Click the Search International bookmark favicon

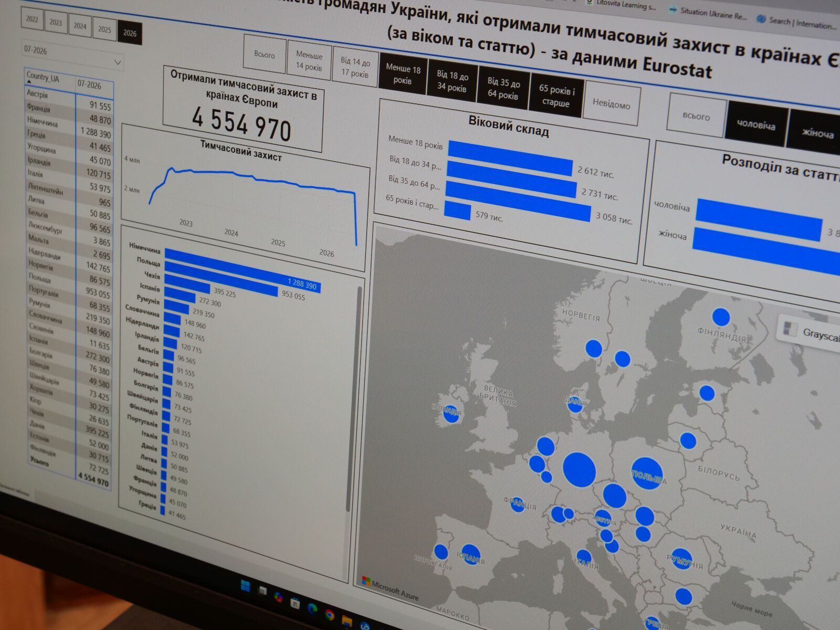coord(761,19)
